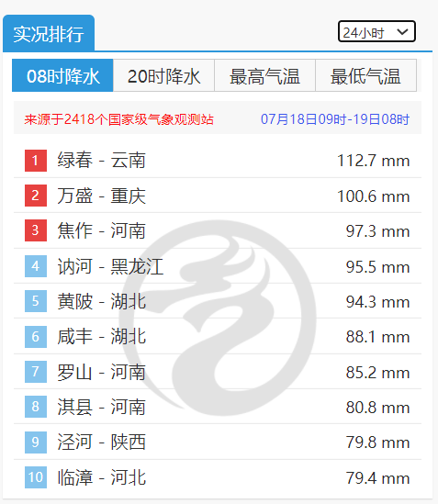This screenshot has height=504, width=438.
Task: Click the 来源于2418个国家级气象观测站 notice
Action: tap(118, 119)
